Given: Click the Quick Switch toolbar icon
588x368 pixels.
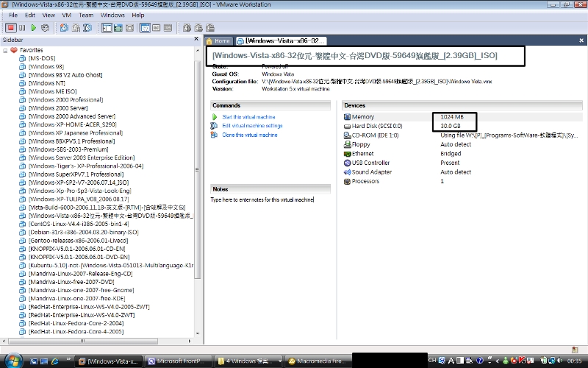Looking at the screenshot, I should (x=118, y=28).
